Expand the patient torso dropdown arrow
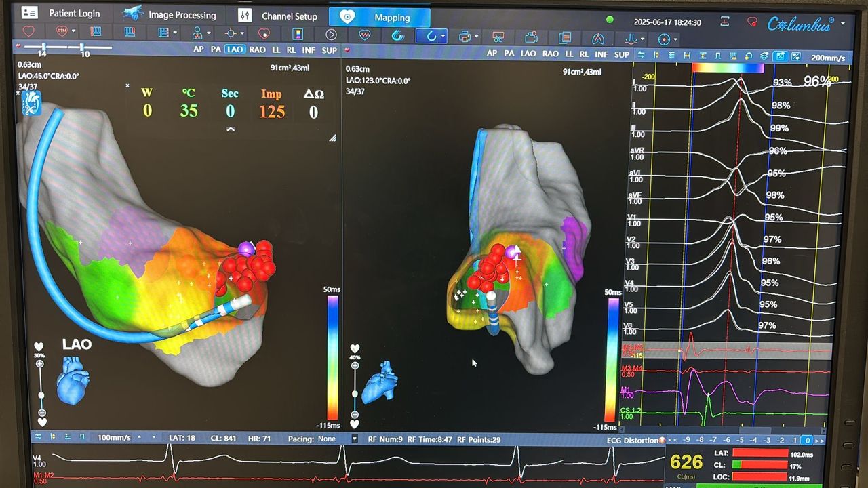 [x=208, y=33]
